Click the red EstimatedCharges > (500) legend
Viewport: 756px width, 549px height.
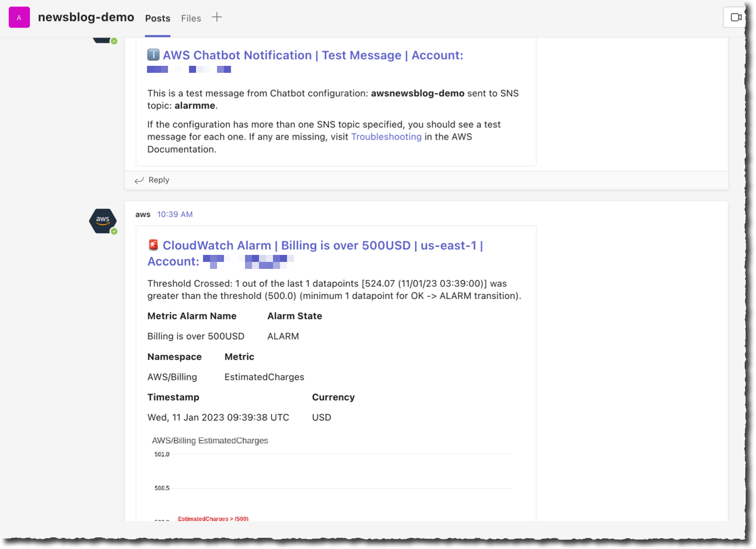(213, 519)
